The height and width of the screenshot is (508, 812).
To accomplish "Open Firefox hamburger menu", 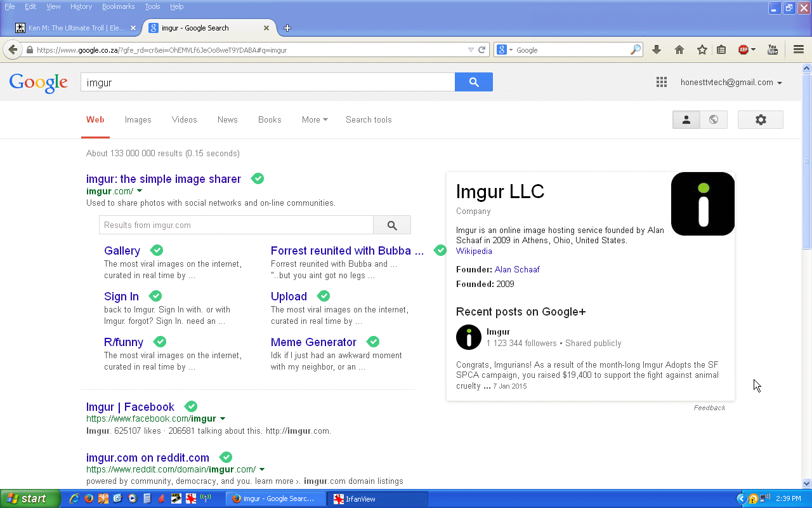I will tap(799, 50).
